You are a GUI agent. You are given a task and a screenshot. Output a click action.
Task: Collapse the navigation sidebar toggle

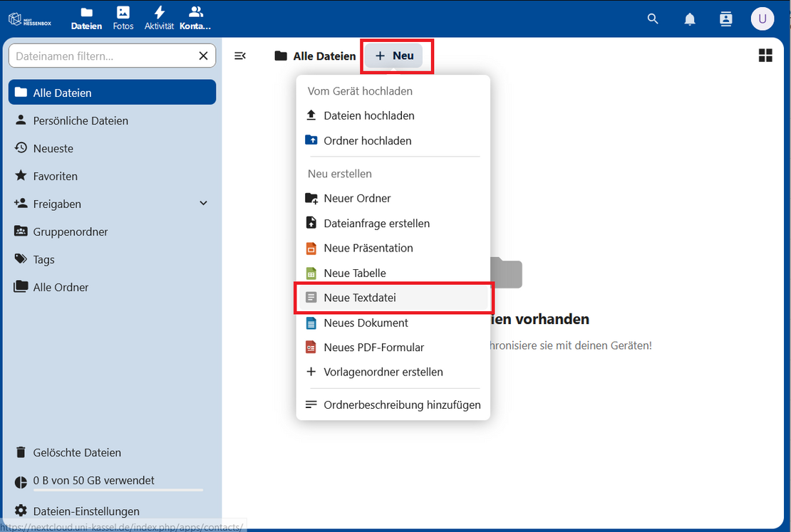(240, 56)
